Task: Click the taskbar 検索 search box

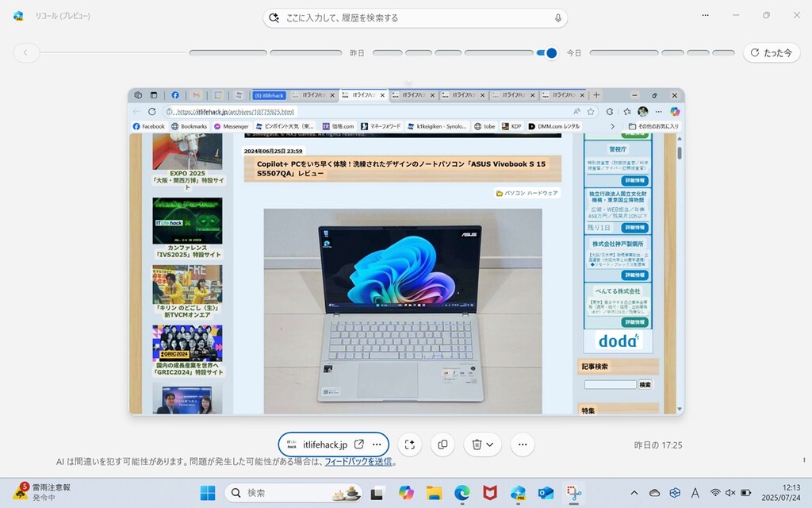Action: click(293, 492)
